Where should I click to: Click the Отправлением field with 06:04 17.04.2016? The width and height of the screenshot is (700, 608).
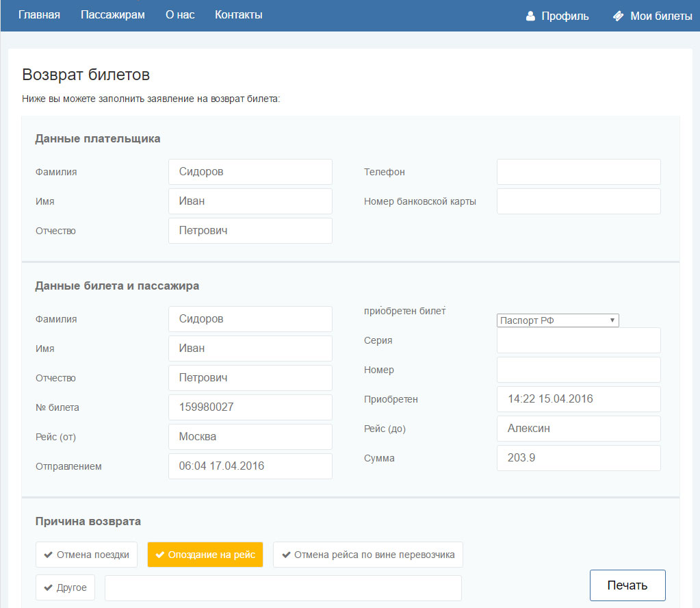[x=250, y=466]
